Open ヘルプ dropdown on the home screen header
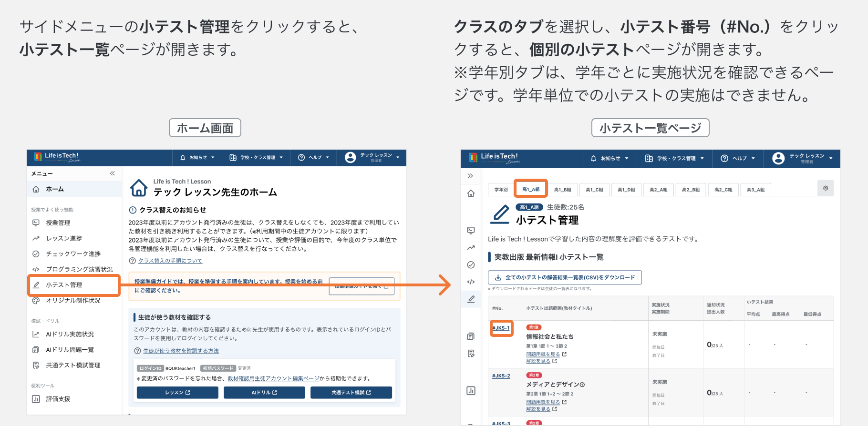The width and height of the screenshot is (868, 426). [313, 157]
